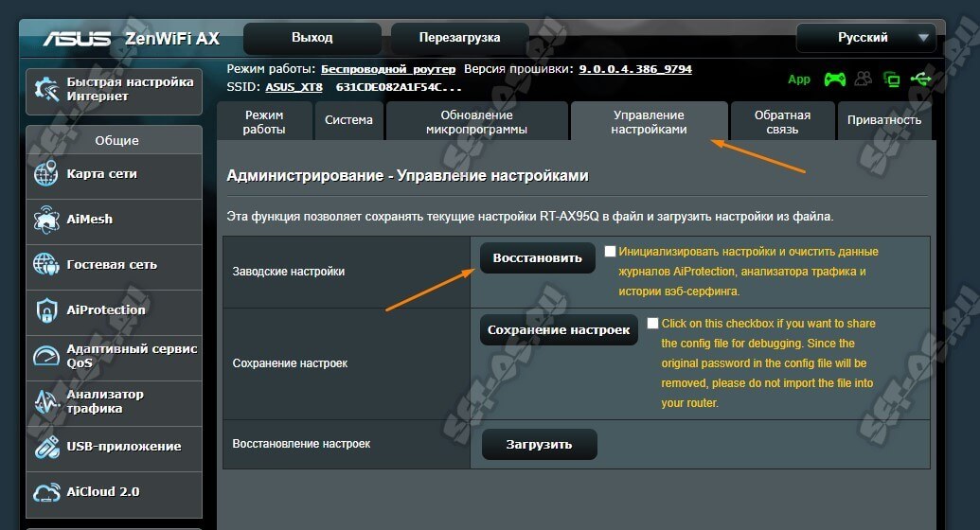Click the USB application icon
The height and width of the screenshot is (530, 980).
pyautogui.click(x=46, y=447)
